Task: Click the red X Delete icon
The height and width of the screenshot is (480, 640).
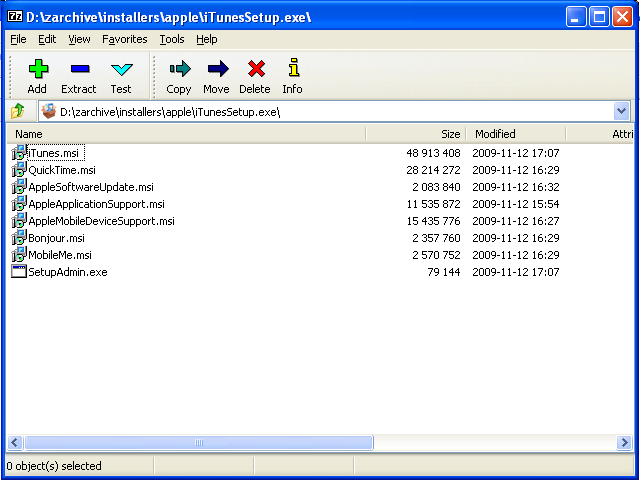Action: coord(256,69)
